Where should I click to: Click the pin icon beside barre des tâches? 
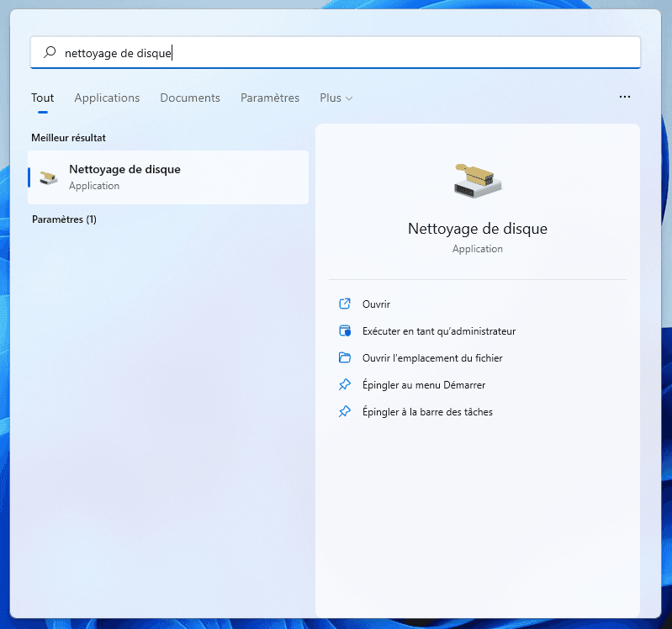coord(344,412)
